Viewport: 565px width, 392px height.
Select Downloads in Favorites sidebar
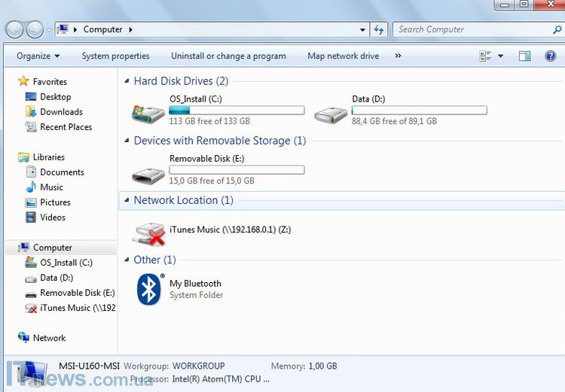point(61,112)
